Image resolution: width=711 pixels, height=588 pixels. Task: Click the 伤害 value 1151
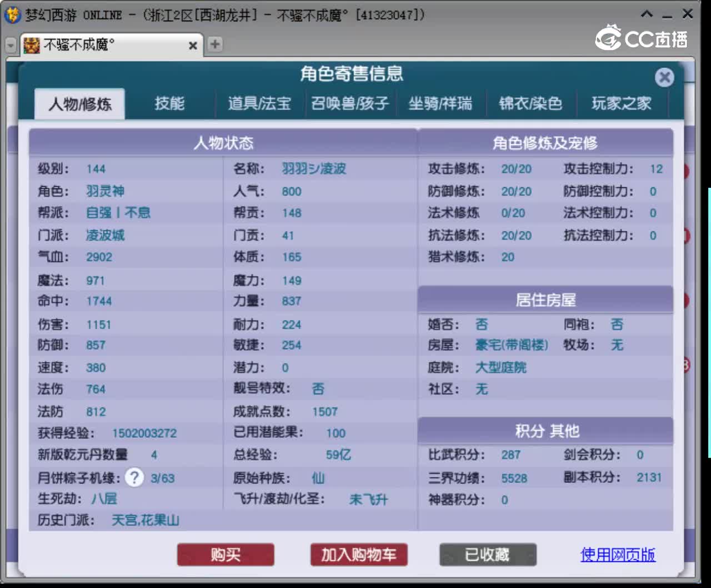point(98,325)
